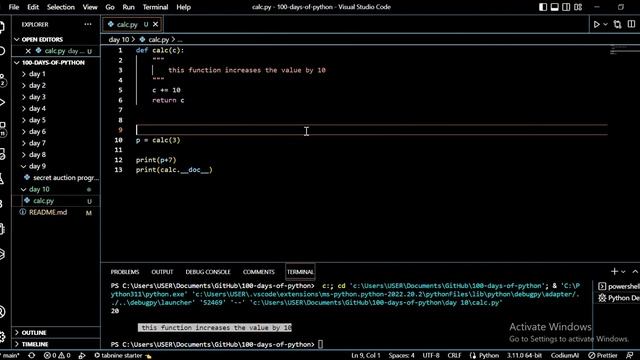Open the Run menu
This screenshot has width=640, height=360.
tap(128, 7)
